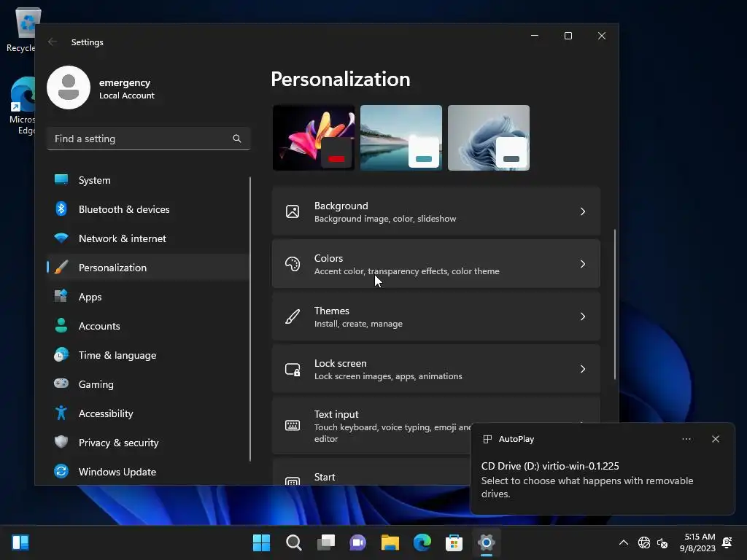Click the Privacy & security shield icon

tap(61, 442)
